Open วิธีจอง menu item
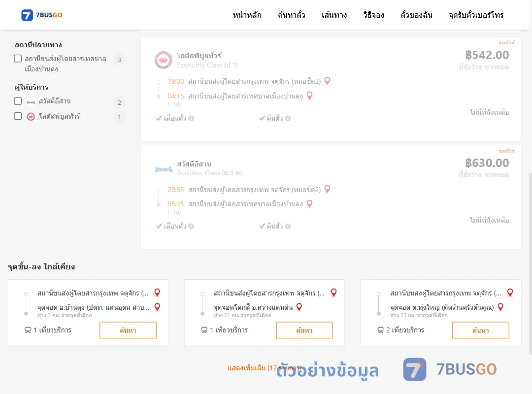This screenshot has height=394, width=532. point(373,15)
